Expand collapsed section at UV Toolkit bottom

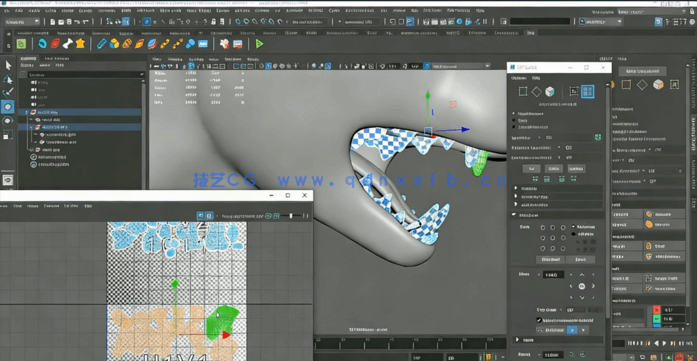point(517,340)
